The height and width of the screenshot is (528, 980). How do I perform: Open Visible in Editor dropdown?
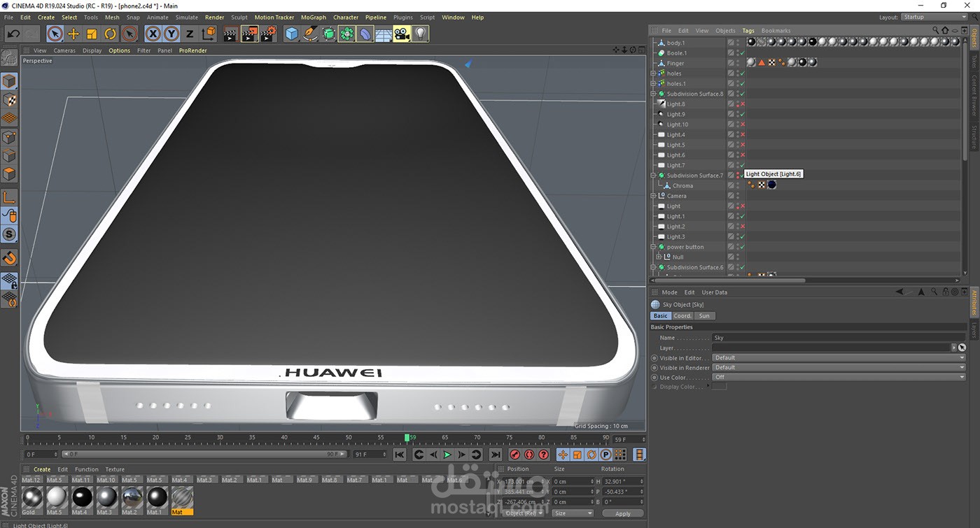839,357
